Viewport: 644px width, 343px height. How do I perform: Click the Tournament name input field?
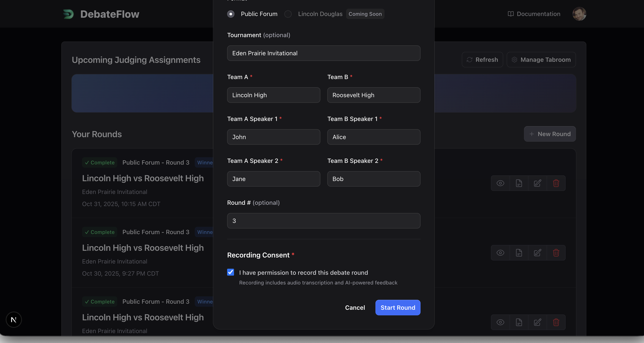[x=323, y=53]
